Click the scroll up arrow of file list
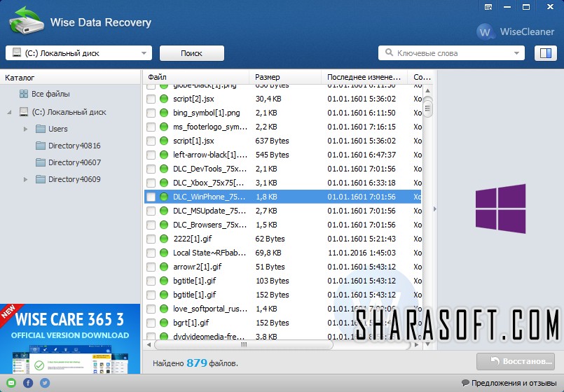Image resolution: width=564 pixels, height=392 pixels. [427, 90]
